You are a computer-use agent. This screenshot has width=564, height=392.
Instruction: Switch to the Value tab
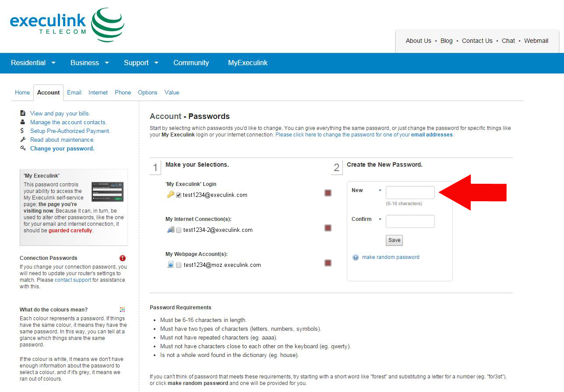[x=172, y=92]
